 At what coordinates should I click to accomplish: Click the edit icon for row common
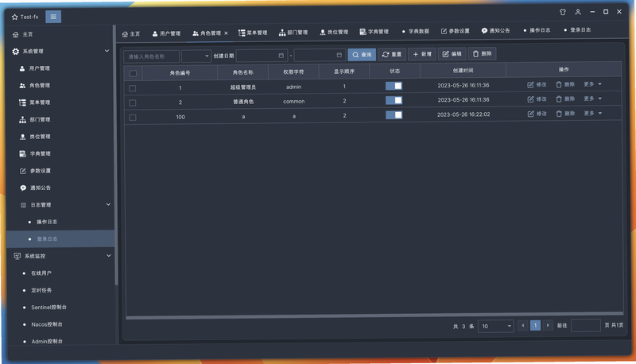click(x=530, y=99)
